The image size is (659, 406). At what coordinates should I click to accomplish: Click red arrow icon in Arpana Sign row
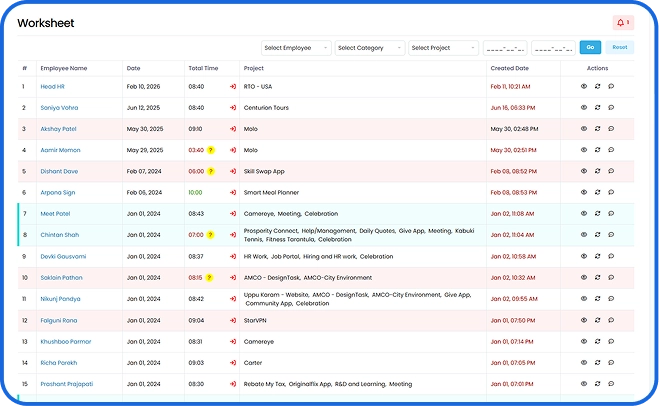[233, 192]
